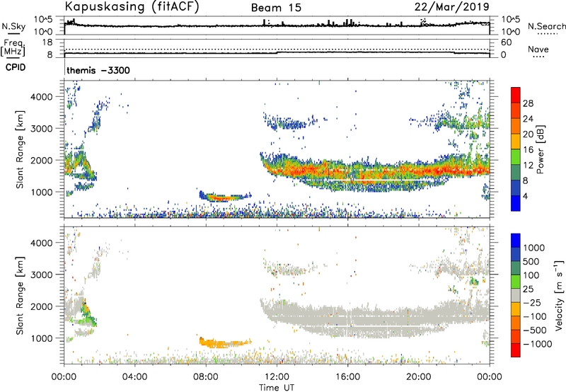This screenshot has width=566, height=392.
Task: Click the 18 tick on frequency axis
Action: (47, 42)
